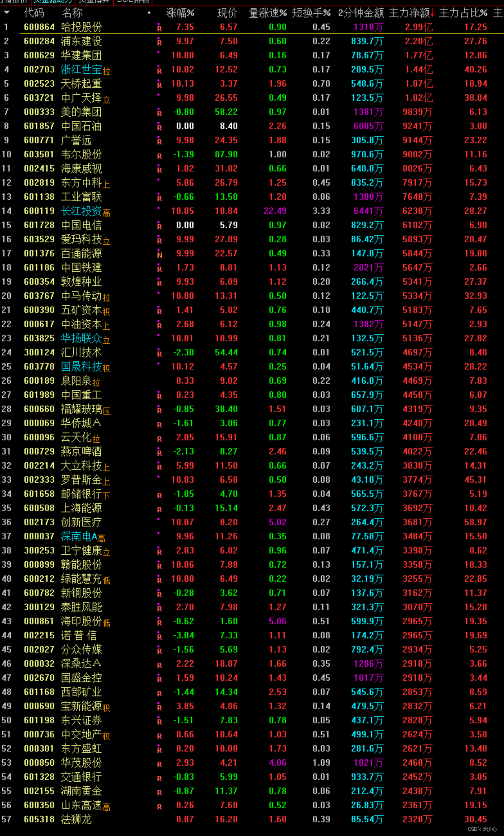Click the R marker on 天桥起重 row

pyautogui.click(x=159, y=85)
